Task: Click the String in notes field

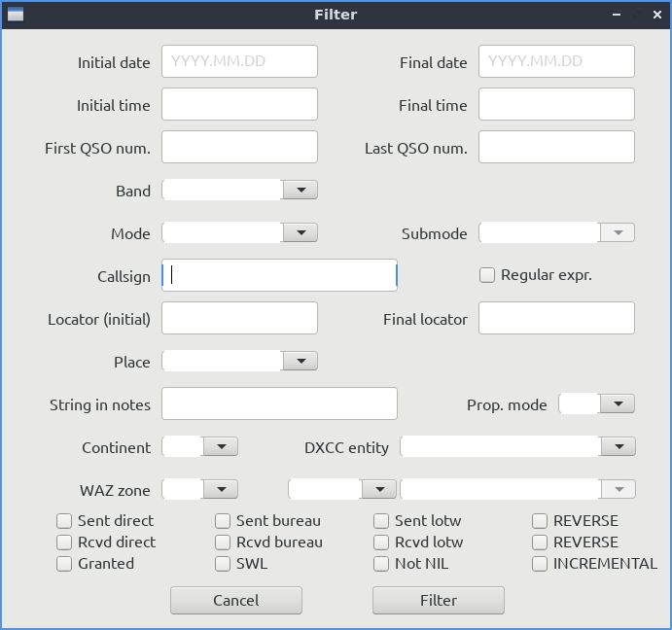Action: [279, 403]
